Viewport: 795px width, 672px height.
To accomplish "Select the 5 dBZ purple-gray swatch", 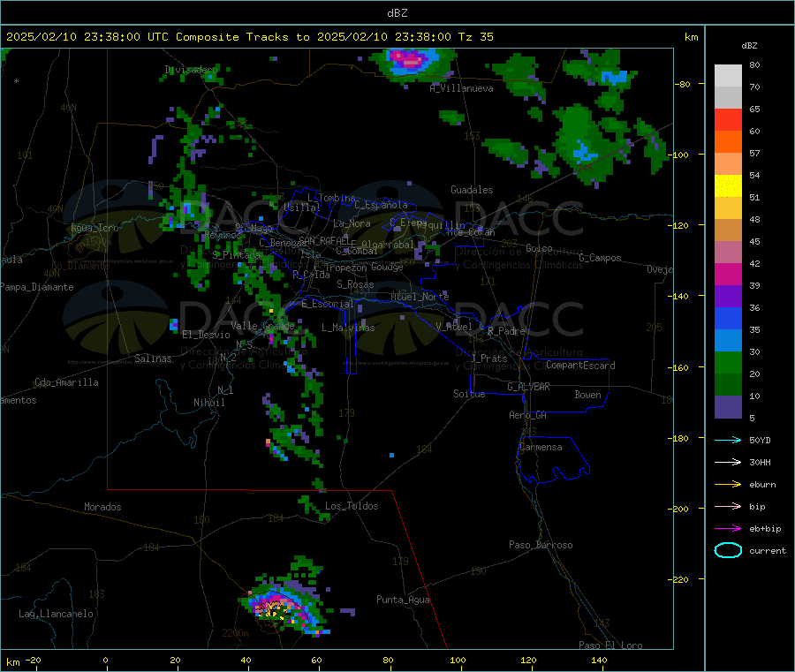I will coord(728,407).
